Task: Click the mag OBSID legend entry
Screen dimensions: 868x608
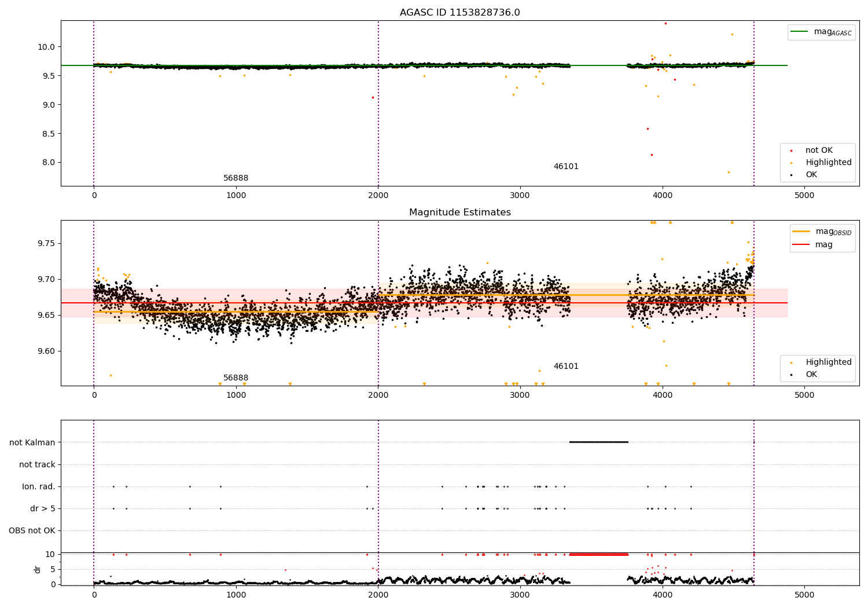Action: coord(821,232)
